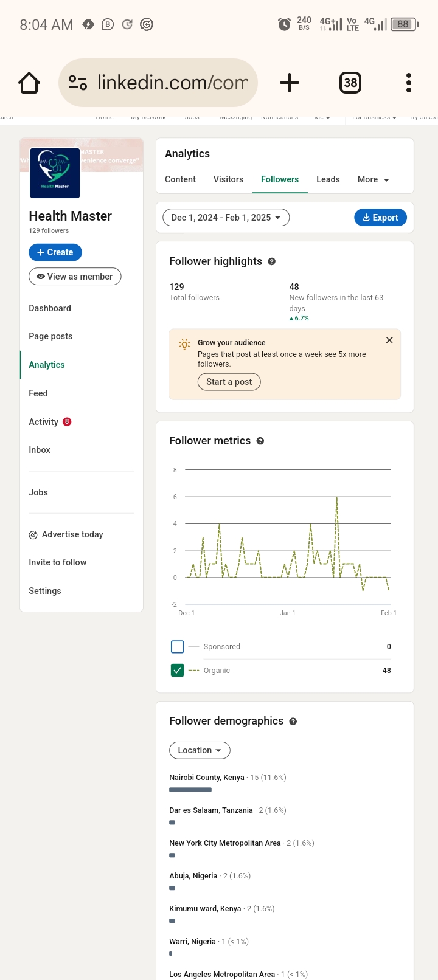Click the lightbulb icon in audience banner
Viewport: 438px width, 980px height.
click(x=184, y=344)
